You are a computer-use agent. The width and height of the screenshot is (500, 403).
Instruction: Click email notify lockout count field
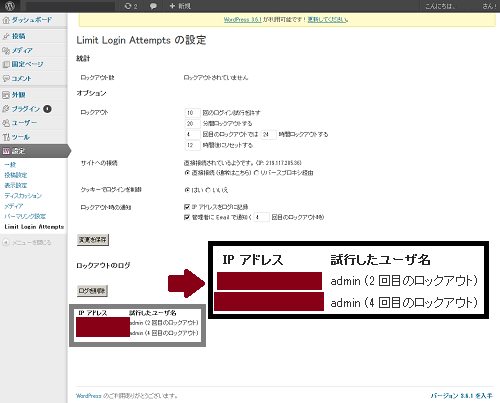point(261,217)
